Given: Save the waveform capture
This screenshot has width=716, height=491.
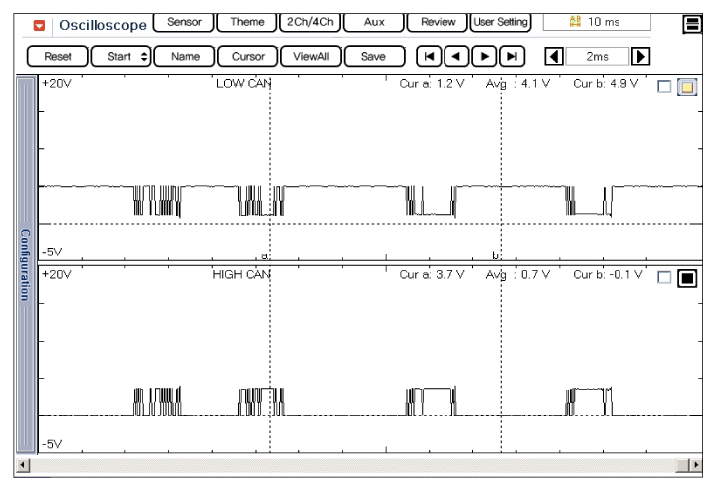Looking at the screenshot, I should [374, 57].
